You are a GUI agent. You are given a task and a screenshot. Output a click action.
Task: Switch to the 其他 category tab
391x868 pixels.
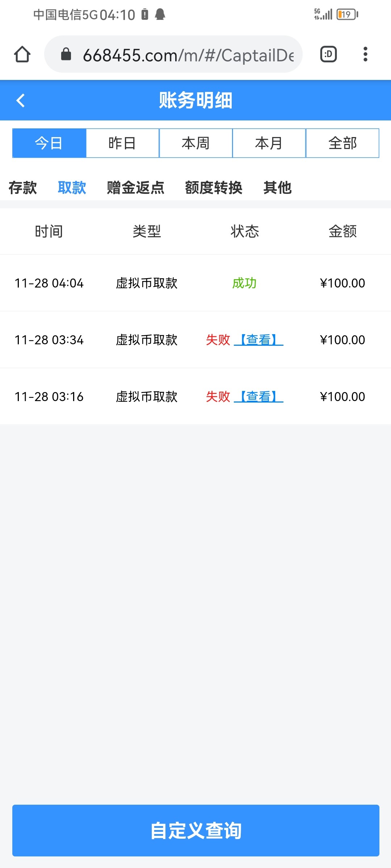point(277,188)
